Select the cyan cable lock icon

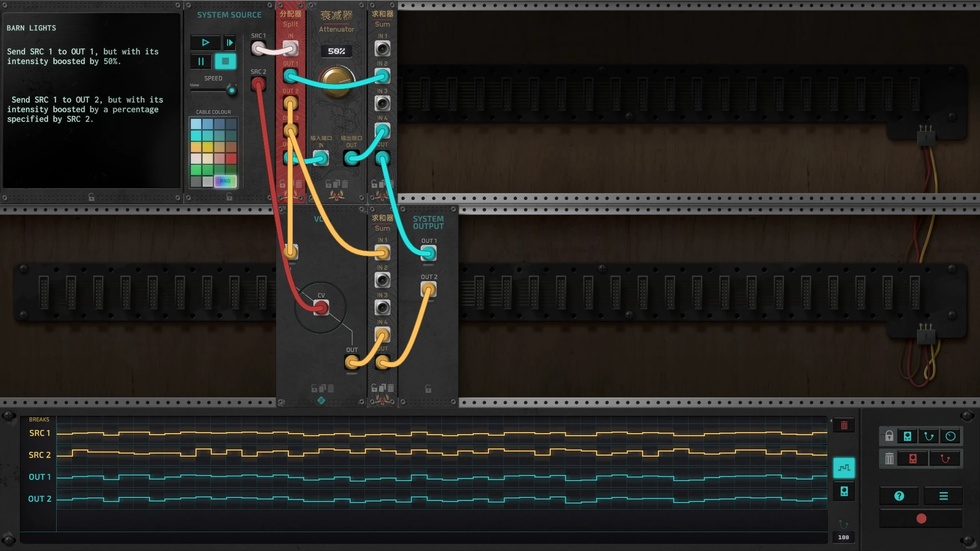click(928, 436)
